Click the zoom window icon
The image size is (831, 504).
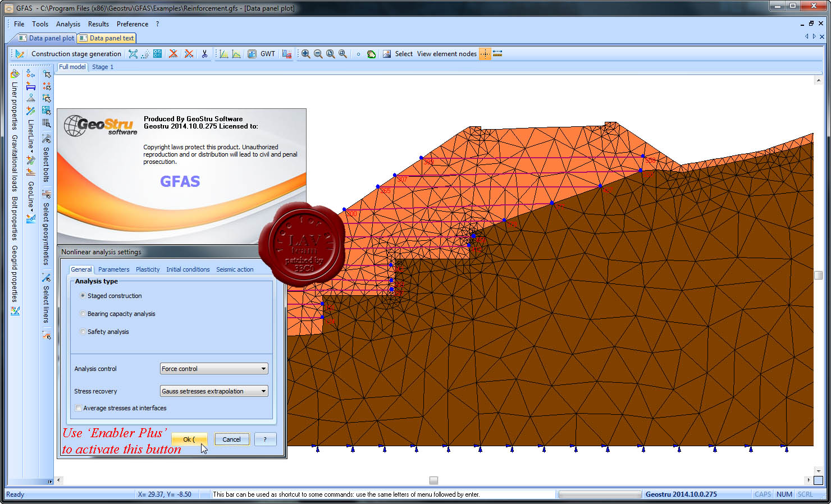pyautogui.click(x=330, y=54)
